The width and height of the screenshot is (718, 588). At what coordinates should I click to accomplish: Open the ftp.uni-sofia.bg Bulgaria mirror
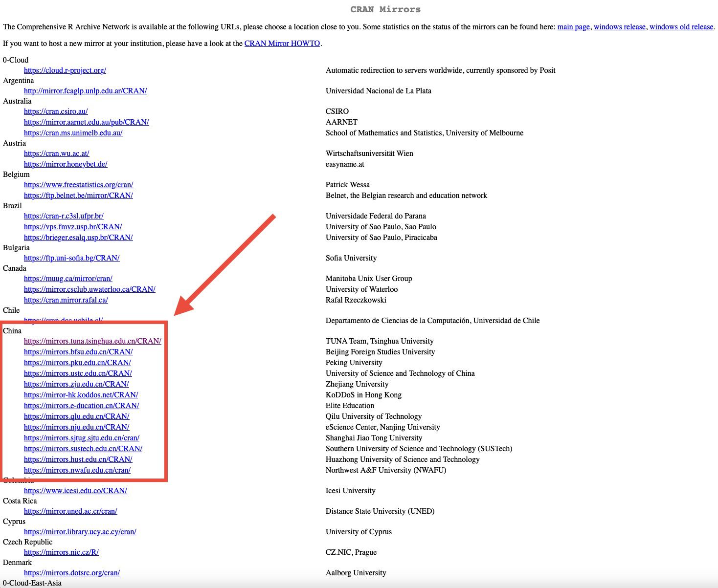(72, 258)
